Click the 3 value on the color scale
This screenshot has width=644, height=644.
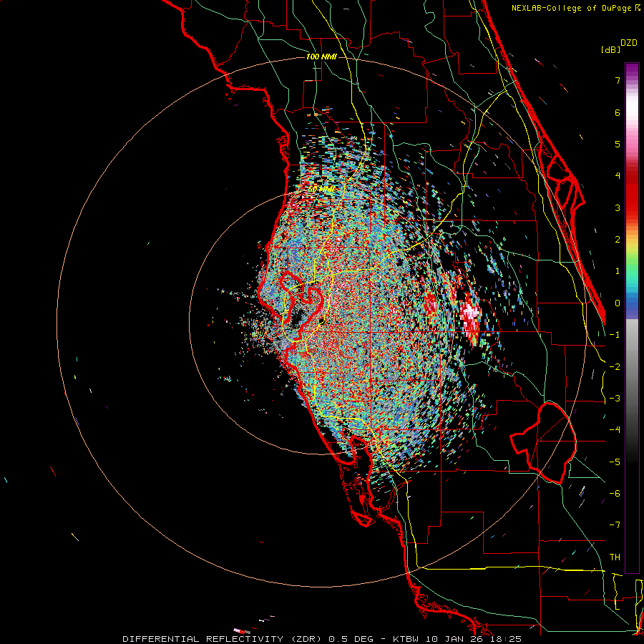[618, 208]
